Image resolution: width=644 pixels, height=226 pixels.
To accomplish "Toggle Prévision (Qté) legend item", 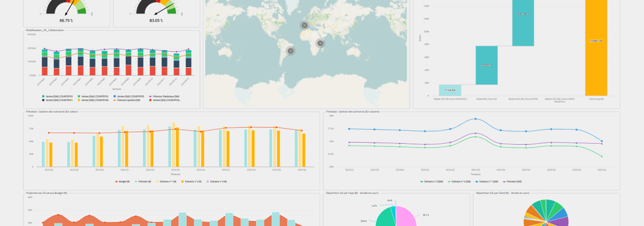I will pyautogui.click(x=512, y=182).
